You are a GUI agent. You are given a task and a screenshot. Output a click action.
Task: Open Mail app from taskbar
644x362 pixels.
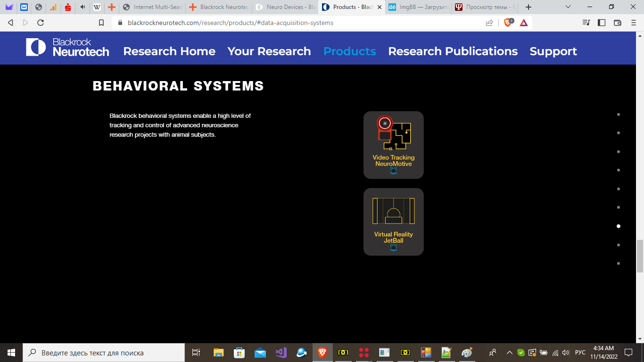[260, 353]
